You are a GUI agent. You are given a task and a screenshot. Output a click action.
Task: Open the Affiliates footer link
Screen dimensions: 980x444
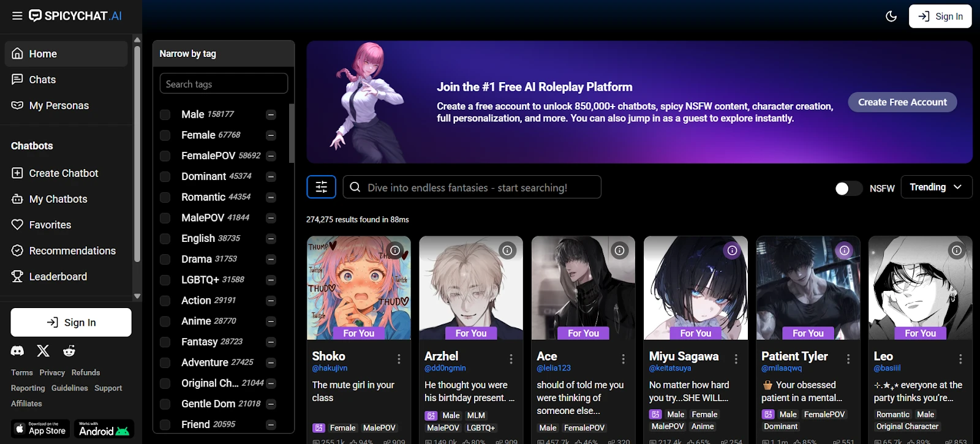coord(26,404)
